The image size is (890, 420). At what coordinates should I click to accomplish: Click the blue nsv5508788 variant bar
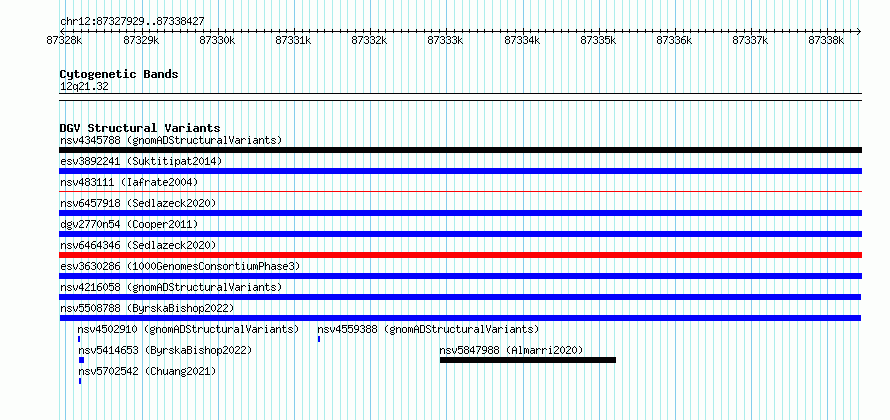[460, 318]
